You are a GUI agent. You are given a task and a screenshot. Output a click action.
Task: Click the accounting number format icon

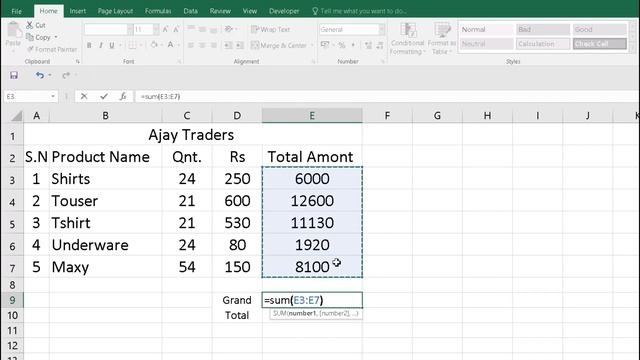click(325, 45)
